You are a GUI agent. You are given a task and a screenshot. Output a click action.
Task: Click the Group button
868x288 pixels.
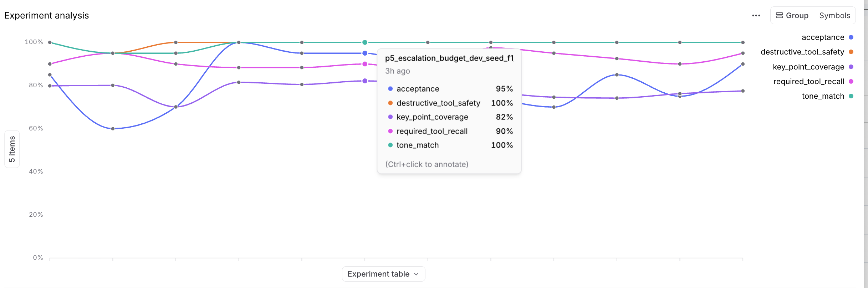[x=792, y=15]
